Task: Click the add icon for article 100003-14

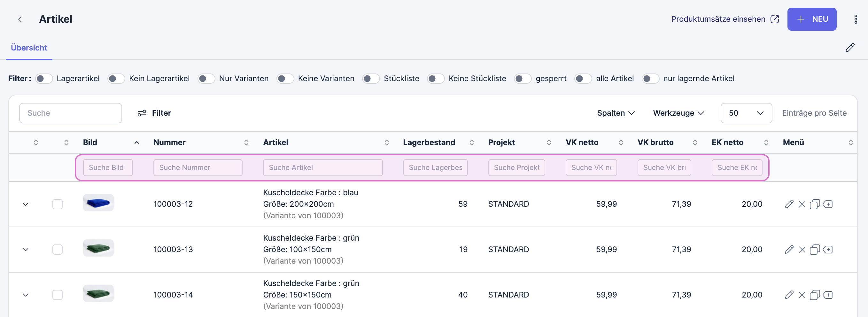Action: (827, 295)
